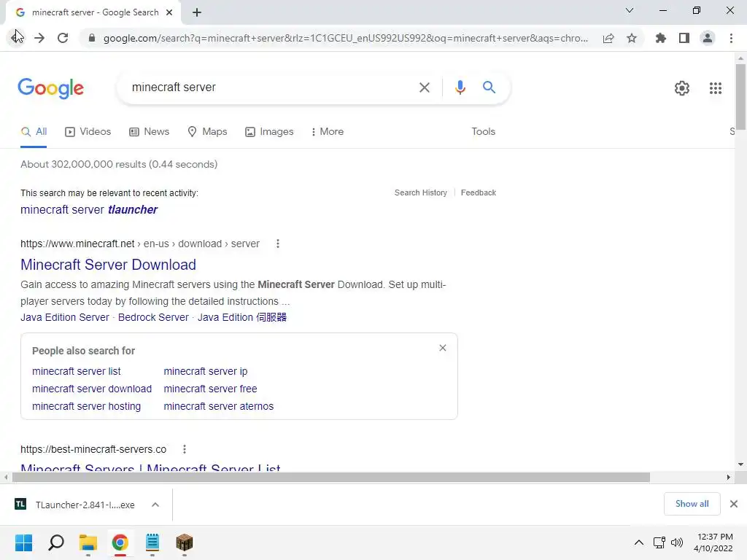Screen dimensions: 747x560
Task: Search for minecraft server list
Action: [x=76, y=371]
